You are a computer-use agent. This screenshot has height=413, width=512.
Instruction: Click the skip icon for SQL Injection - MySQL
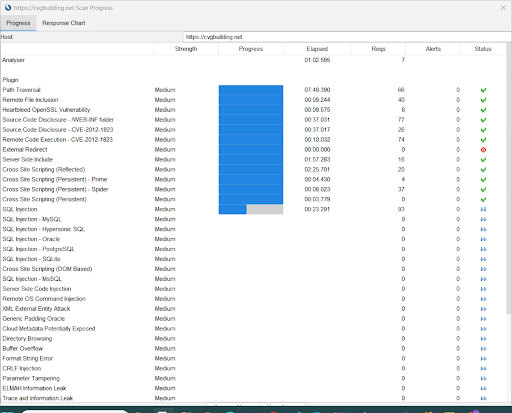point(483,219)
